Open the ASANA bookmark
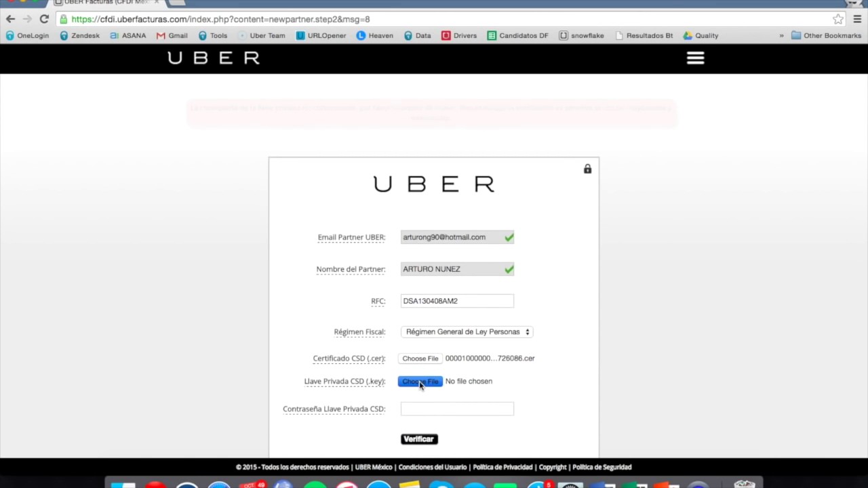Screen dimensions: 868x488 [x=127, y=35]
